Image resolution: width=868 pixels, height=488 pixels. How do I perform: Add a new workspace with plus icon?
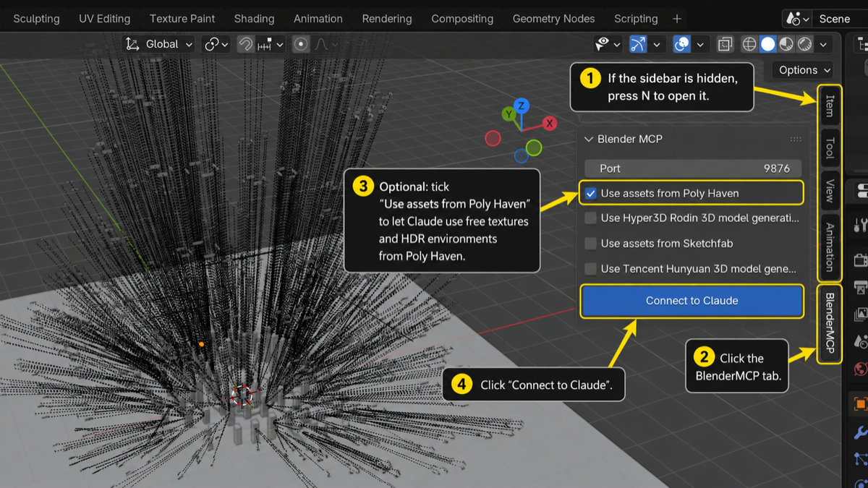pos(677,19)
